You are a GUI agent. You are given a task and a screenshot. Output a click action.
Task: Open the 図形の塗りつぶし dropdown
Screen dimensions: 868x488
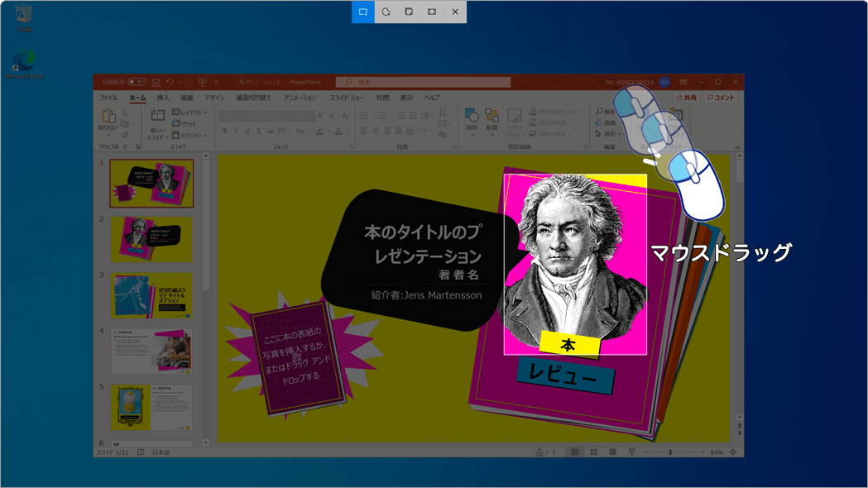click(x=556, y=112)
